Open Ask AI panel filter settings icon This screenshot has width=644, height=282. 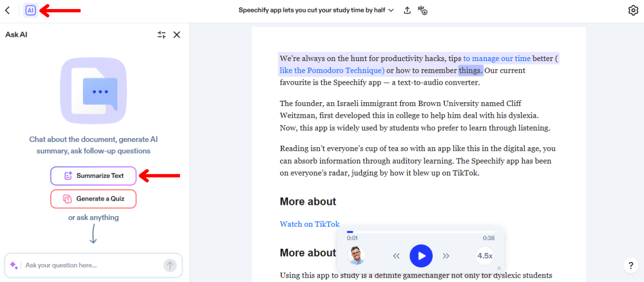[x=162, y=35]
